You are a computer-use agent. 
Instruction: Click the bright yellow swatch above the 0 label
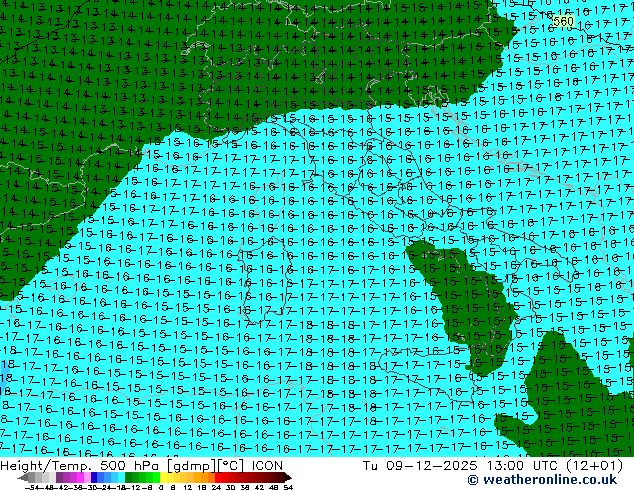(163, 477)
